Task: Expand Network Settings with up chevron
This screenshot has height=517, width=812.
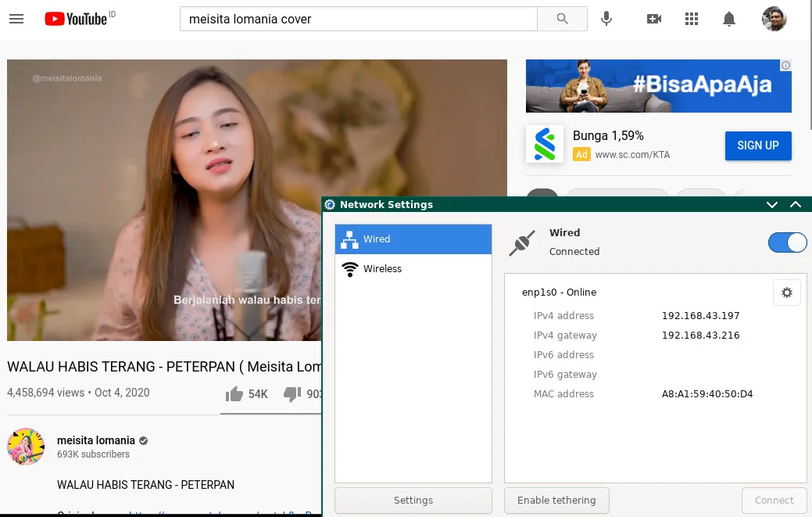Action: pos(796,205)
